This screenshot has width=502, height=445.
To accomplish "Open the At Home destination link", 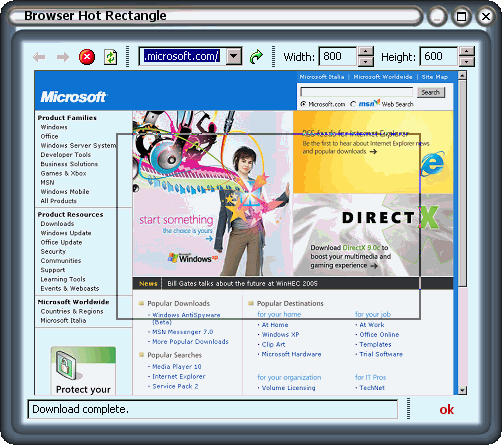I will point(275,325).
